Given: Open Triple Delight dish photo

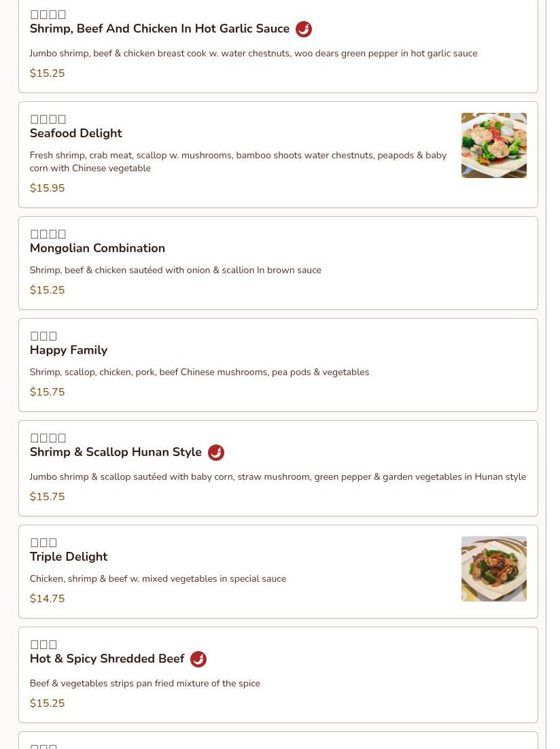Looking at the screenshot, I should [x=493, y=568].
